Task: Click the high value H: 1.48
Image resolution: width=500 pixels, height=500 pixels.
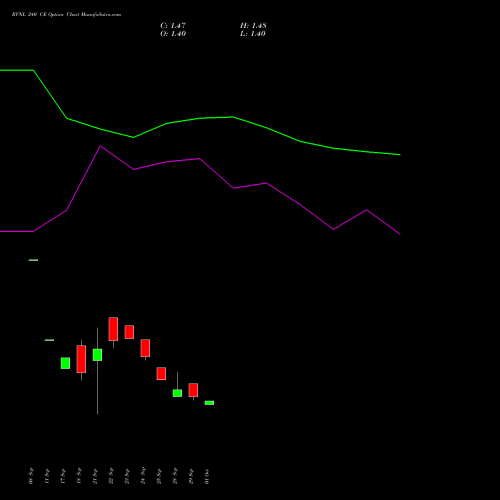Action: click(x=253, y=26)
